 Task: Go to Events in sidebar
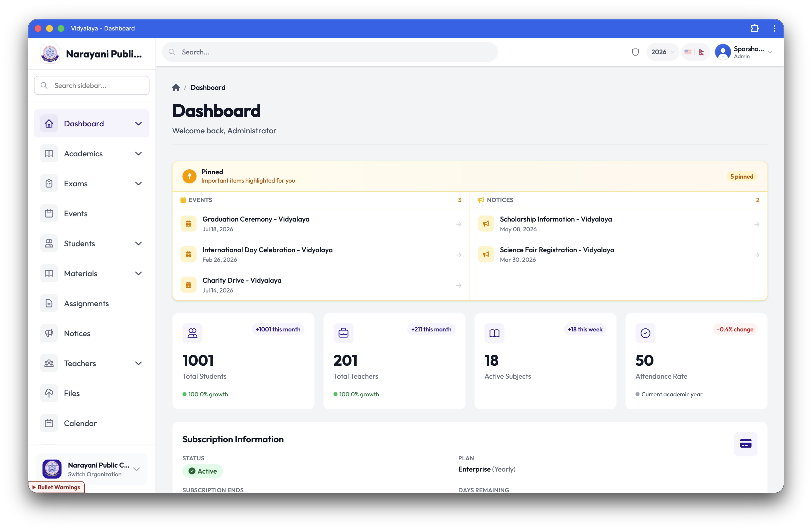92,213
